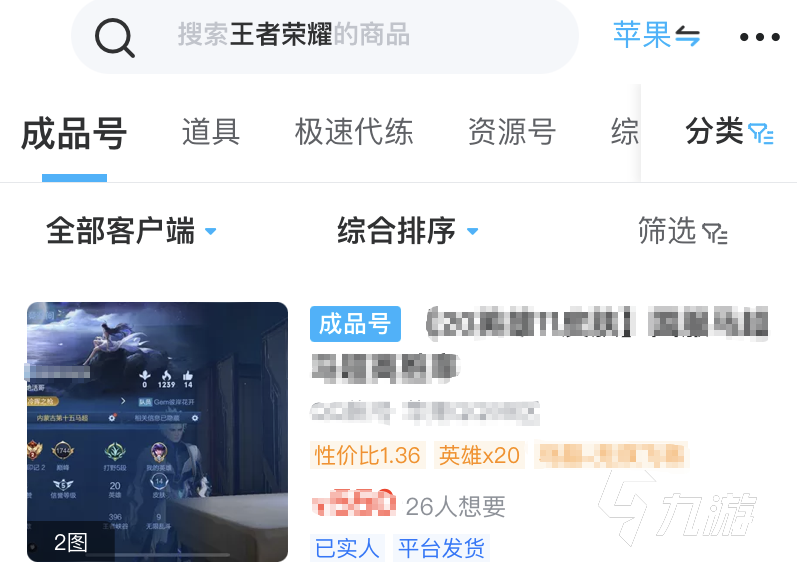This screenshot has width=797, height=577.
Task: Click the search magnifier icon
Action: click(x=115, y=38)
